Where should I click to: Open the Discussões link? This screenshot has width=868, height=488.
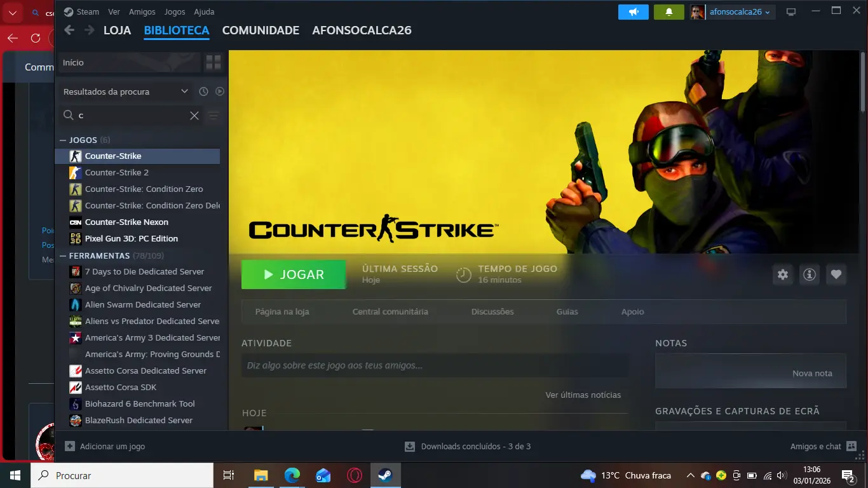pos(492,312)
